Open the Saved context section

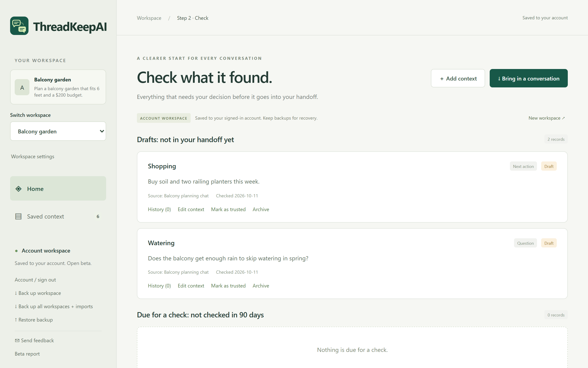(58, 216)
